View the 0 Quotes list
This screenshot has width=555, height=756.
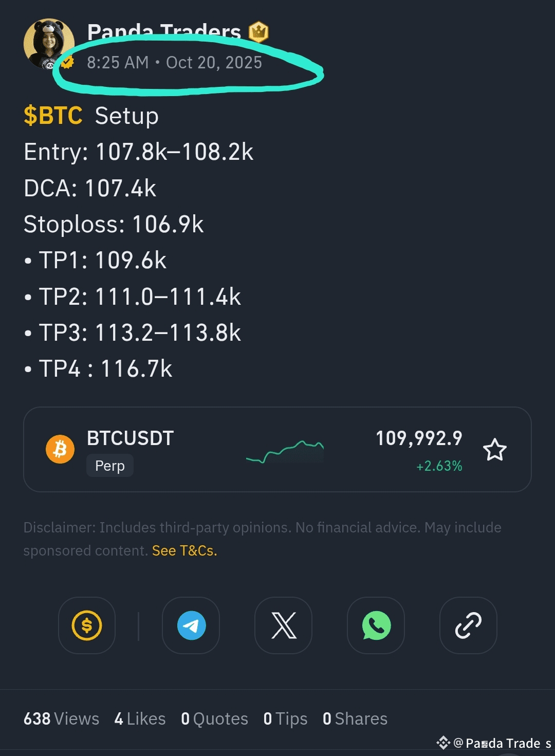point(214,718)
